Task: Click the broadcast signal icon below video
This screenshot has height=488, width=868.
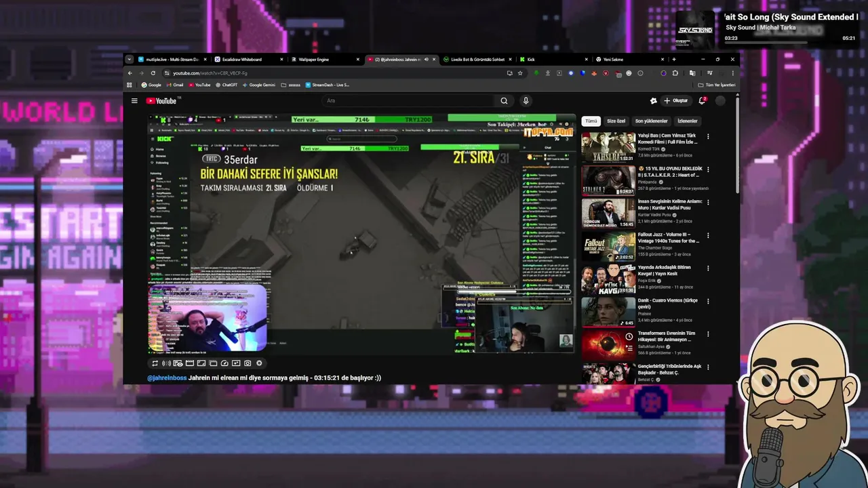Action: 166,363
